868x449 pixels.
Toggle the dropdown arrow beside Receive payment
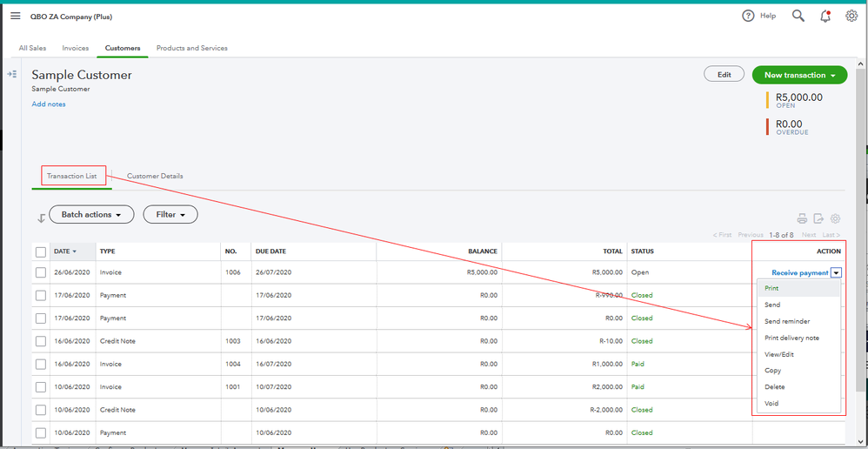tap(837, 272)
